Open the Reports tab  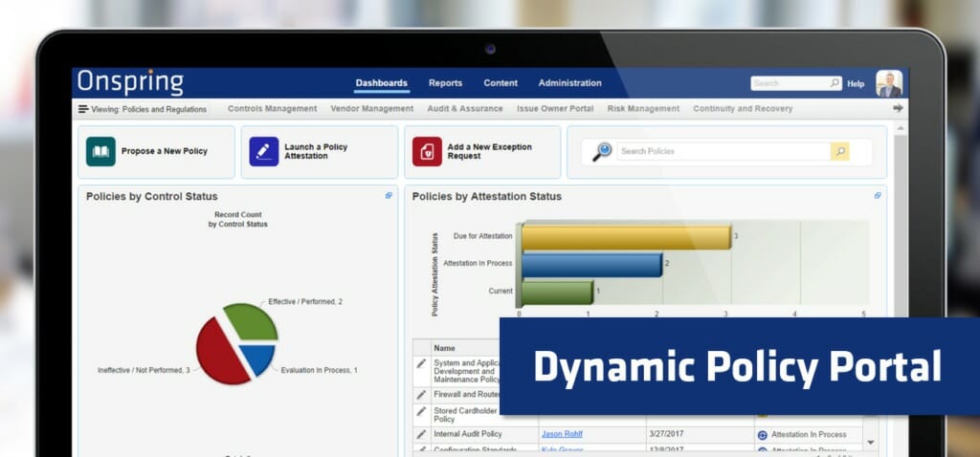pyautogui.click(x=446, y=83)
